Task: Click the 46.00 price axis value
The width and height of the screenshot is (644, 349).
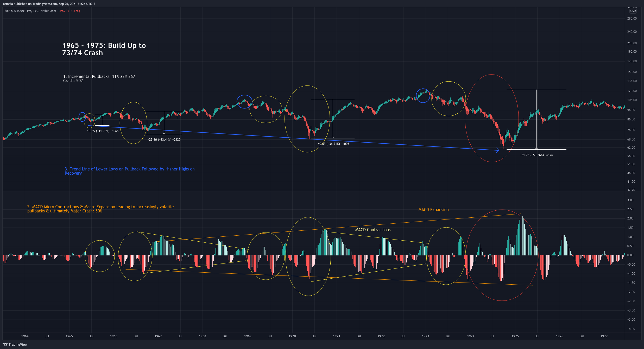Action: tap(631, 173)
